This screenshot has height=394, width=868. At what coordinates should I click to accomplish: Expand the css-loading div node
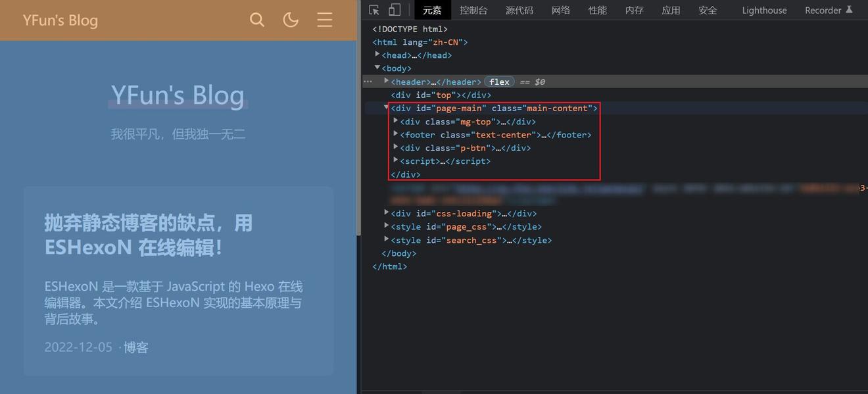387,212
